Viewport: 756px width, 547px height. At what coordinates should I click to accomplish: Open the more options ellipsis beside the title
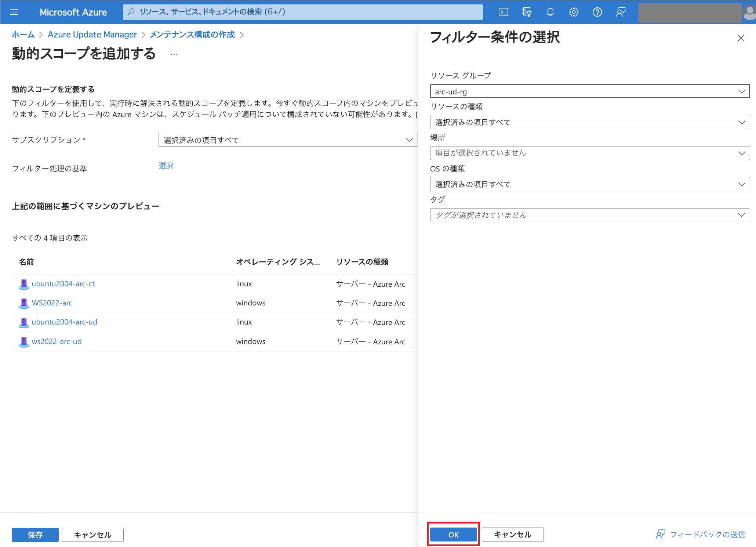(x=174, y=54)
